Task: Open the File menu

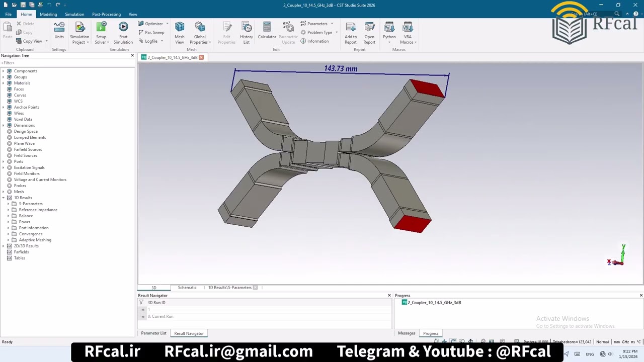Action: coord(9,14)
